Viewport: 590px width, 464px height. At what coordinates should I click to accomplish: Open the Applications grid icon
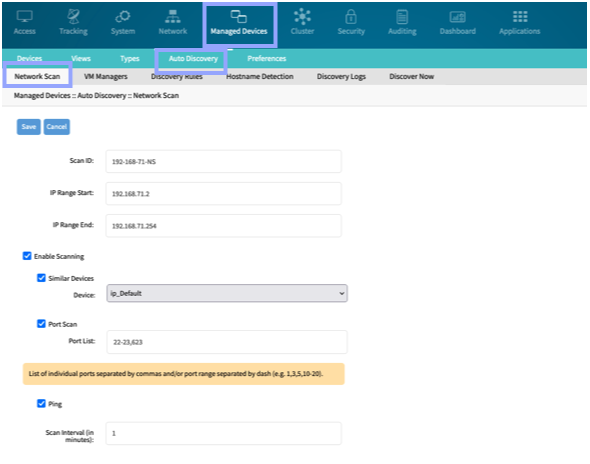(x=520, y=17)
